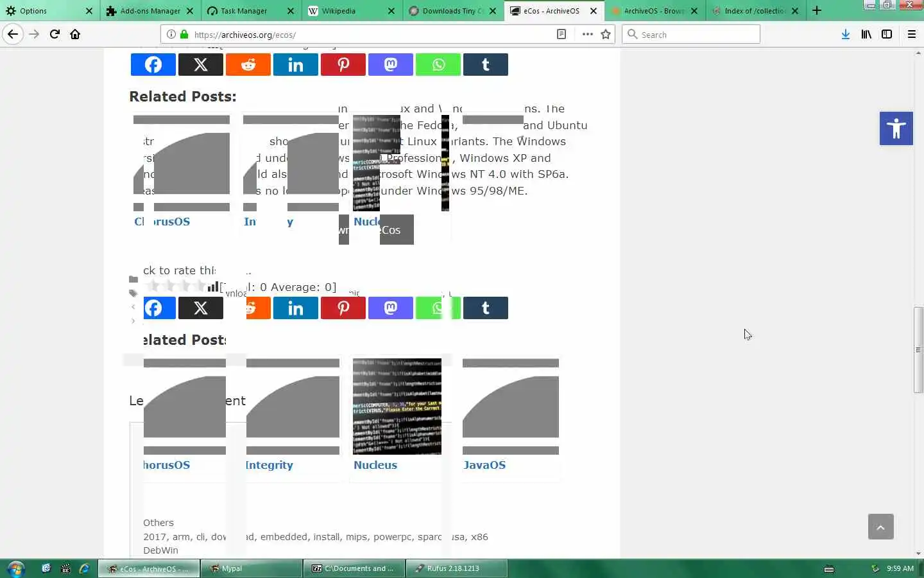The height and width of the screenshot is (578, 924).
Task: Open the JavaOS placeholder thumbnail
Action: coord(511,407)
